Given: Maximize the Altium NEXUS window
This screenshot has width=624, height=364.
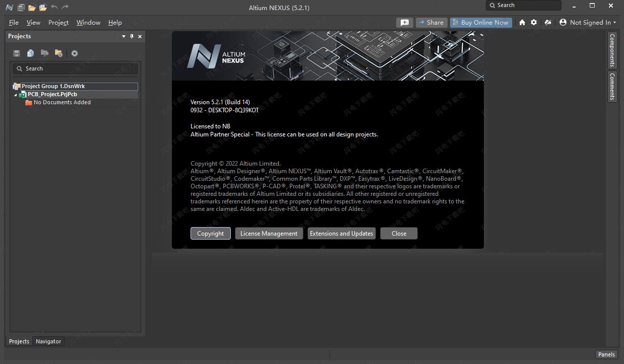Looking at the screenshot, I should [592, 6].
